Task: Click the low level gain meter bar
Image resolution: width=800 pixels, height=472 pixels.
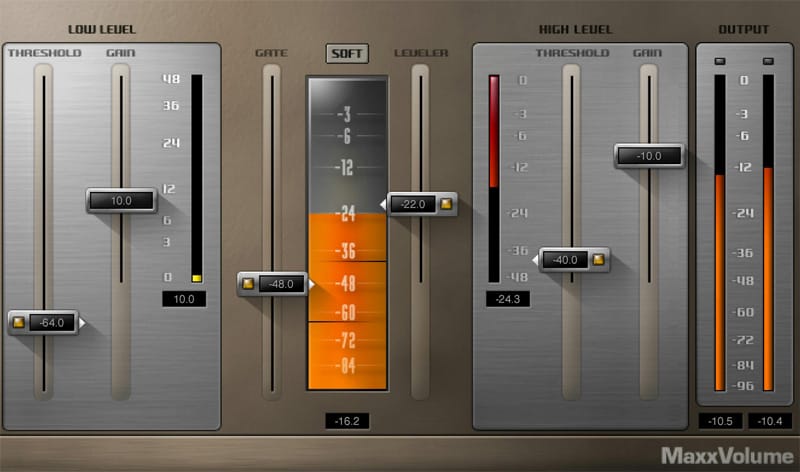Action: [x=197, y=179]
